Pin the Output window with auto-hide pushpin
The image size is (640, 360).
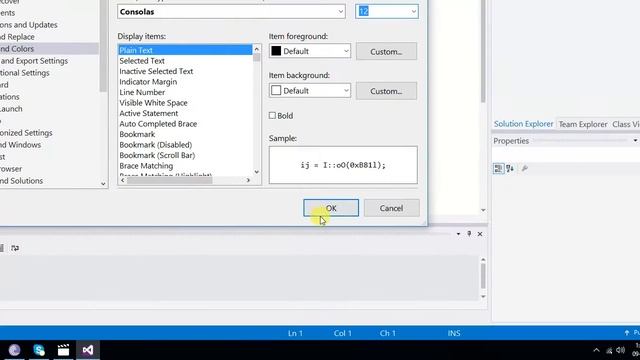[x=469, y=234]
